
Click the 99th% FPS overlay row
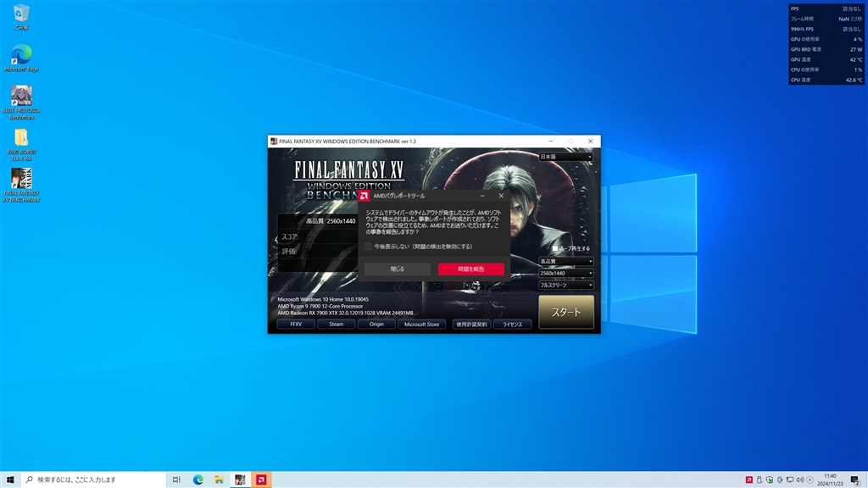click(826, 29)
